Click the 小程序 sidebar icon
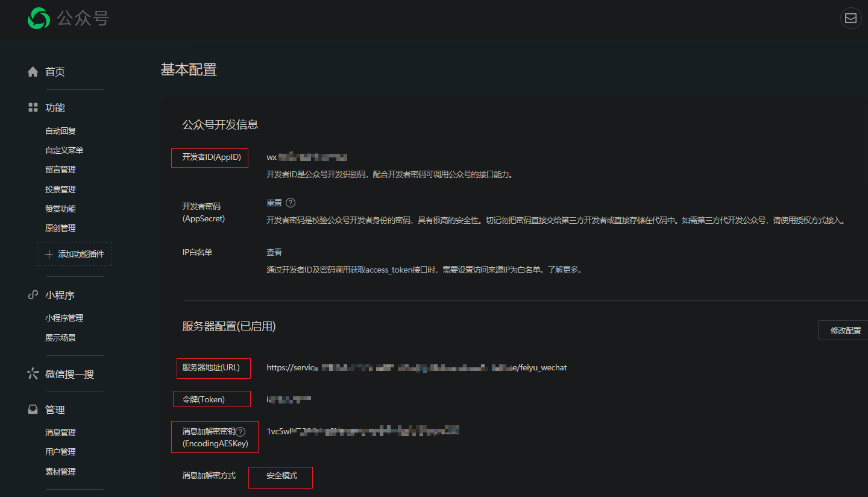 (33, 294)
